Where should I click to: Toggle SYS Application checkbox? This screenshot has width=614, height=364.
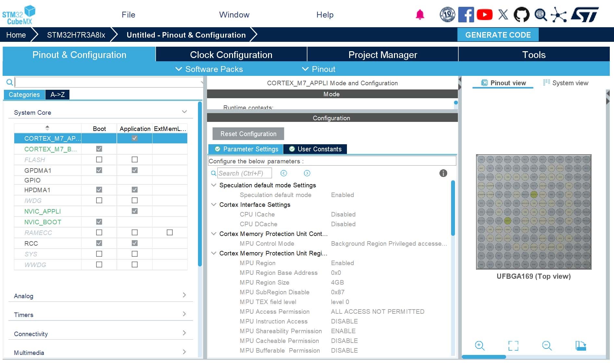click(135, 254)
